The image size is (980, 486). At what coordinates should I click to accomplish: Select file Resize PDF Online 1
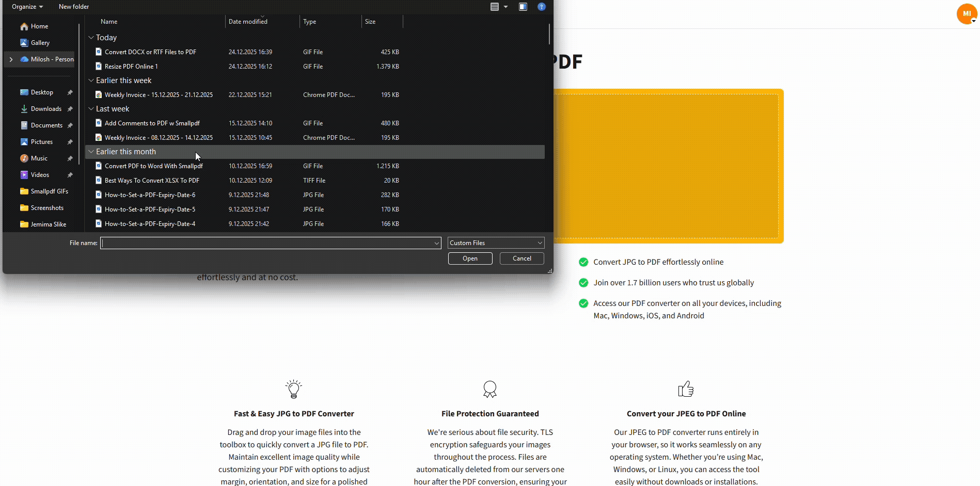point(131,67)
